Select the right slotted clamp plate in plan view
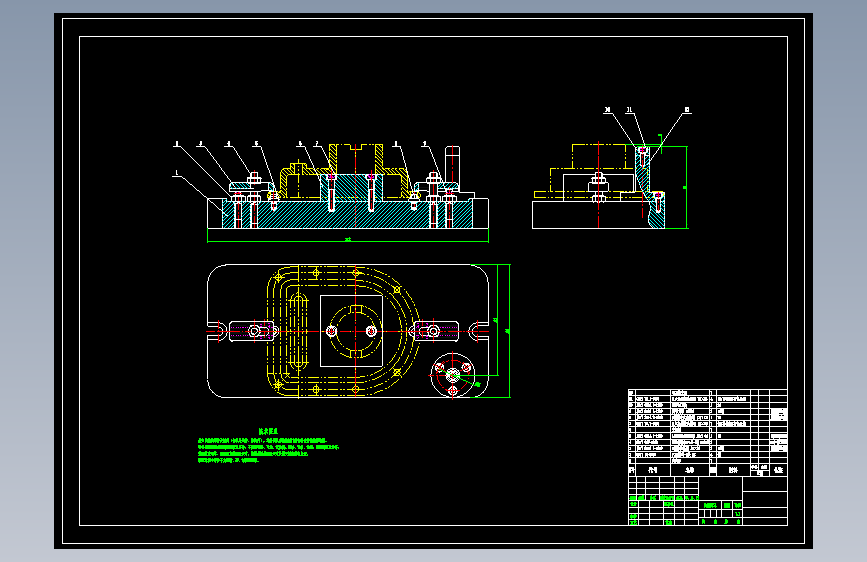This screenshot has height=562, width=867. (436, 331)
